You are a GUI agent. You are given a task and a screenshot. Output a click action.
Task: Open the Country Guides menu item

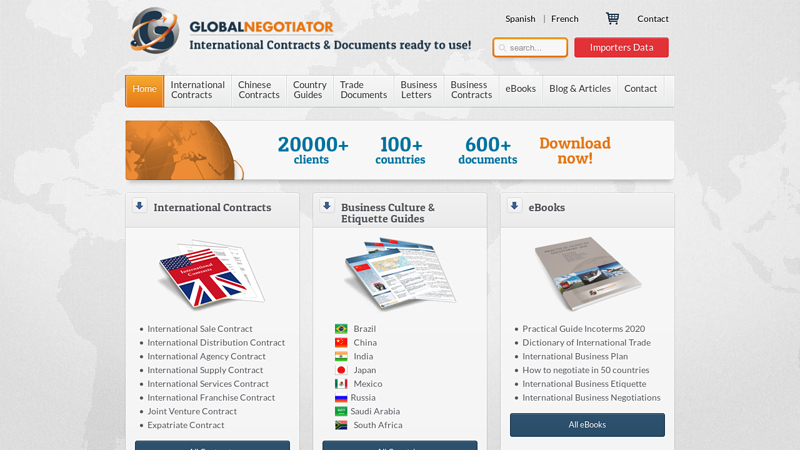pos(310,90)
